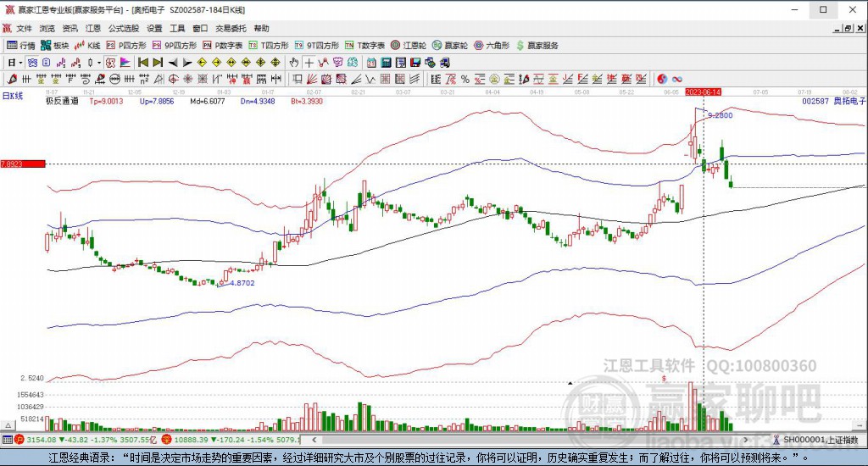Open the T数字表 time number table
Screen dimensions: 868x466
[x=364, y=46]
